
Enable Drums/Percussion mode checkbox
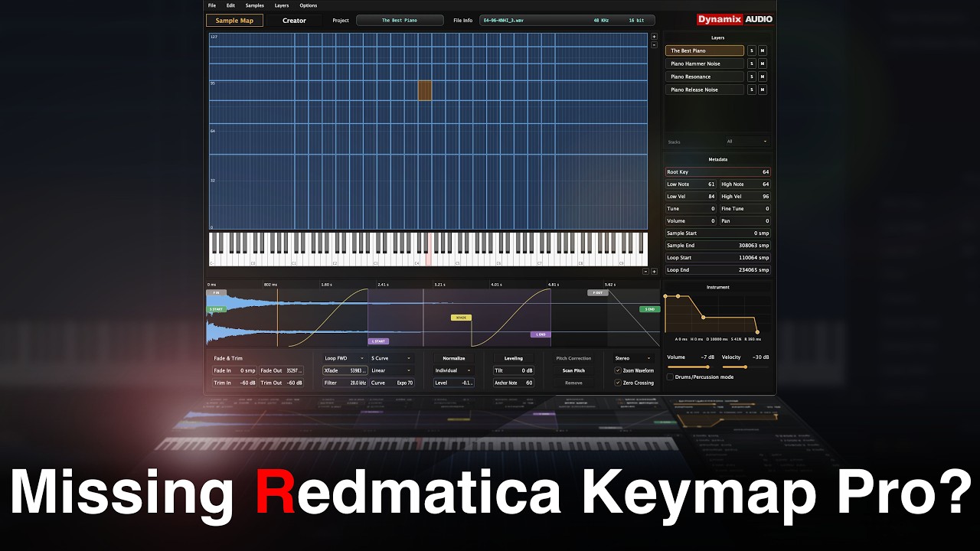(x=670, y=377)
